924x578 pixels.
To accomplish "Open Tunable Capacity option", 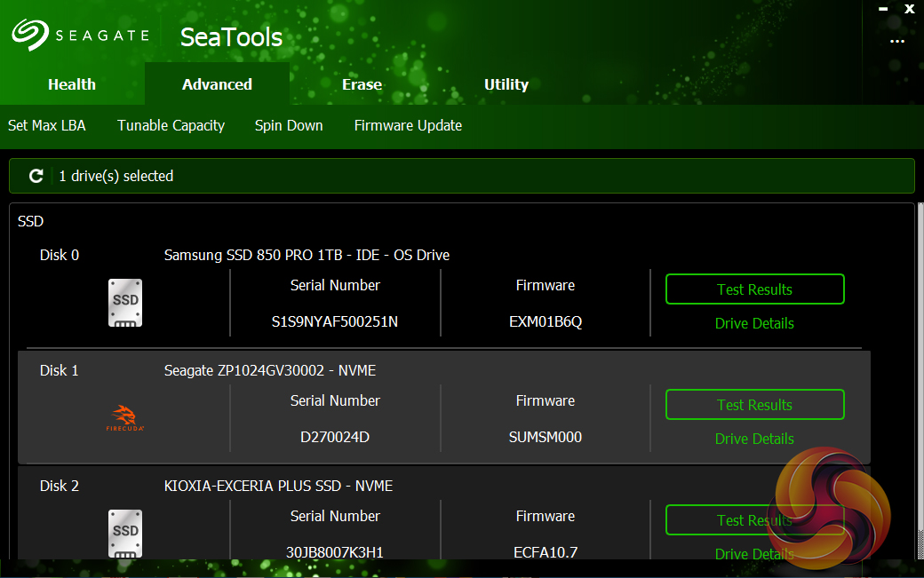I will 171,125.
